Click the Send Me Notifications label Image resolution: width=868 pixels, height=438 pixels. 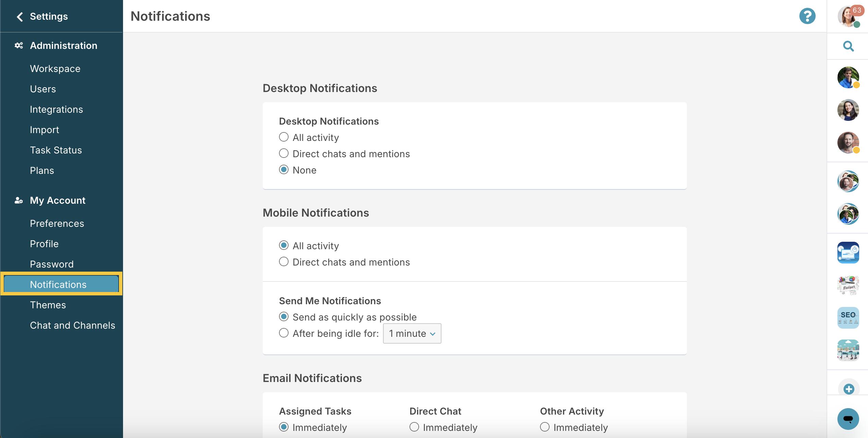330,301
